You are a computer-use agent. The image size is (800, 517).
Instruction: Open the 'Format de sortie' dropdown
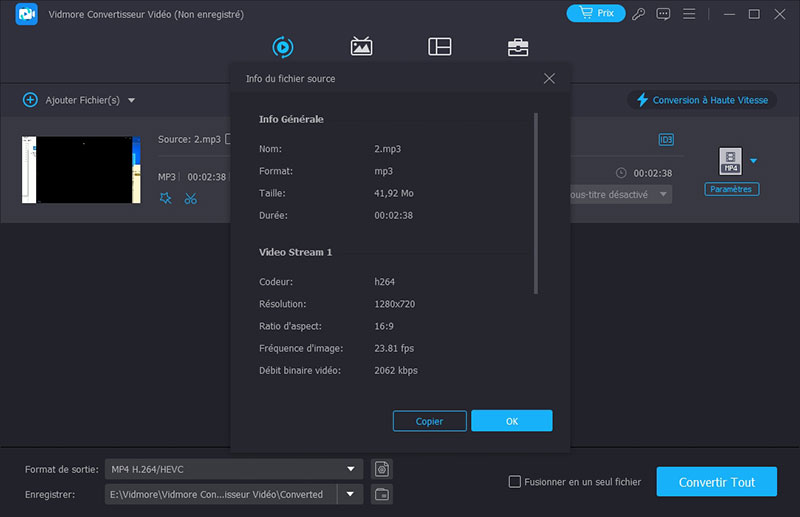pyautogui.click(x=350, y=468)
